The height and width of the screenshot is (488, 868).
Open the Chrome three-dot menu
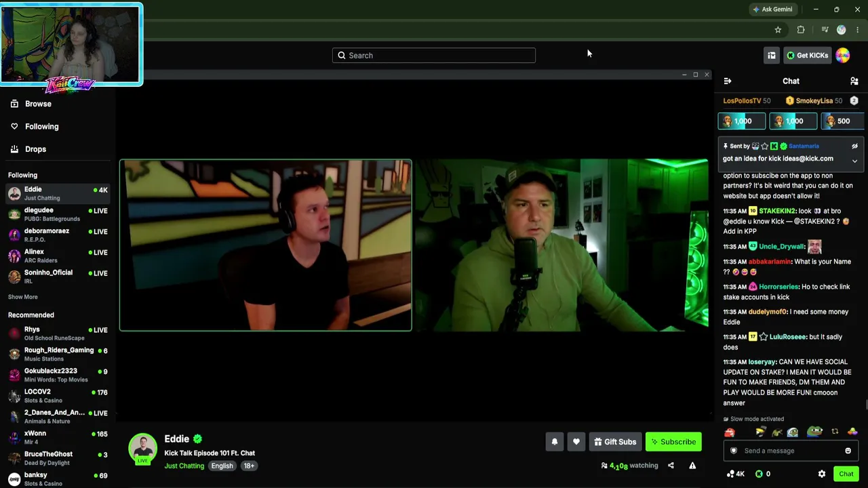858,30
